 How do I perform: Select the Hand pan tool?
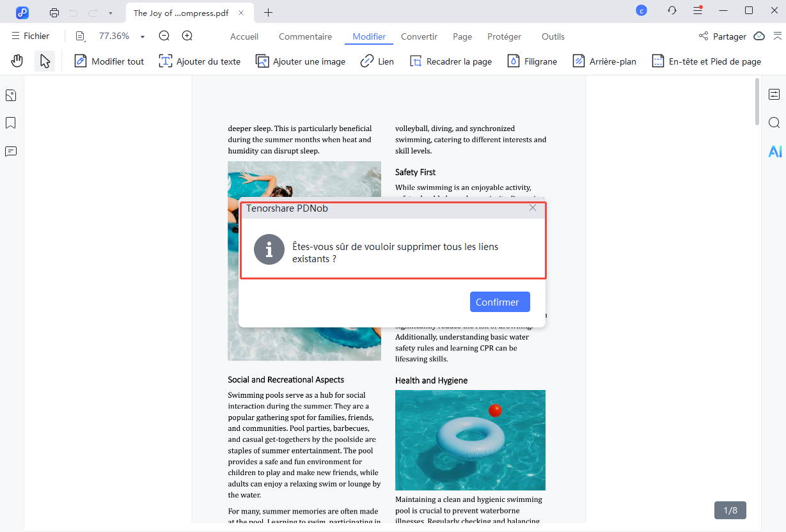(x=16, y=61)
